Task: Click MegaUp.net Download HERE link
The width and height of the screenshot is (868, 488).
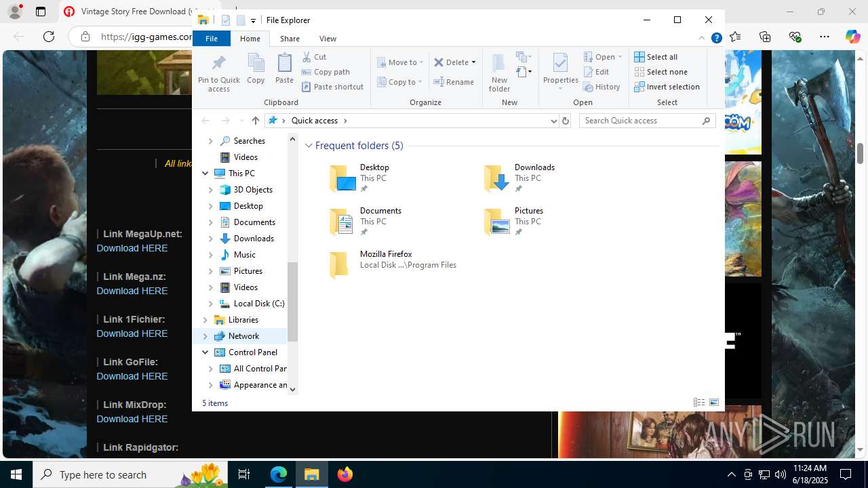Action: 132,248
